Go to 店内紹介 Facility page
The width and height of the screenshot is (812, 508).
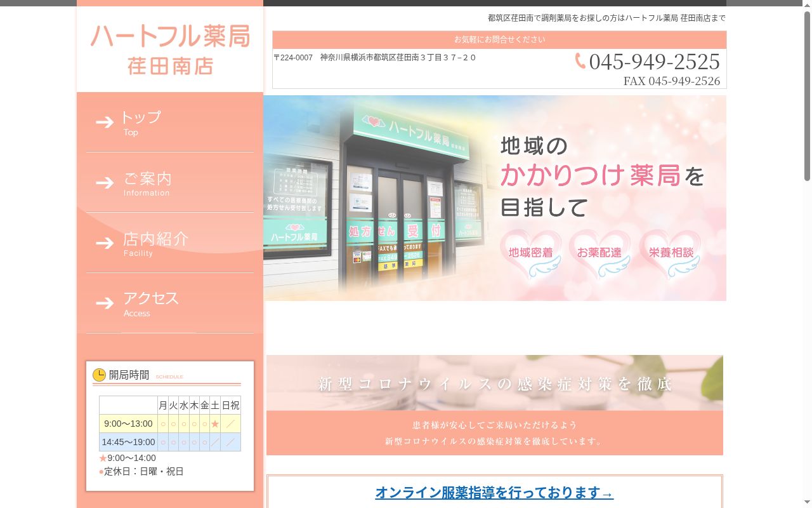(170, 243)
